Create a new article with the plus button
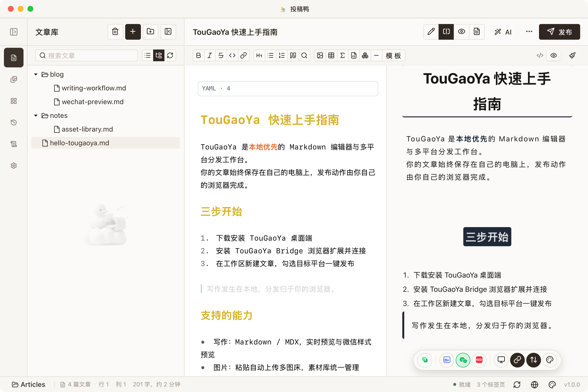The image size is (588, 392). coord(133,32)
